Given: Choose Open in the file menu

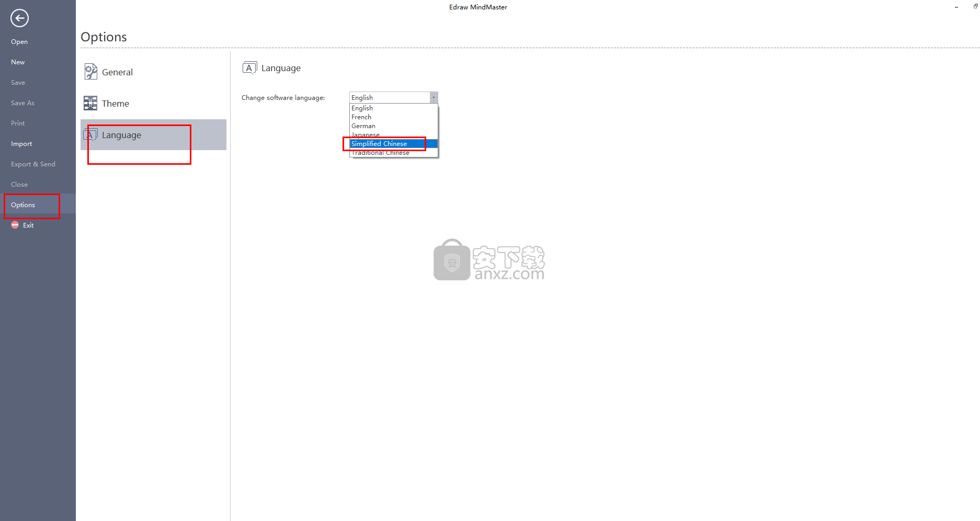Looking at the screenshot, I should [38, 42].
